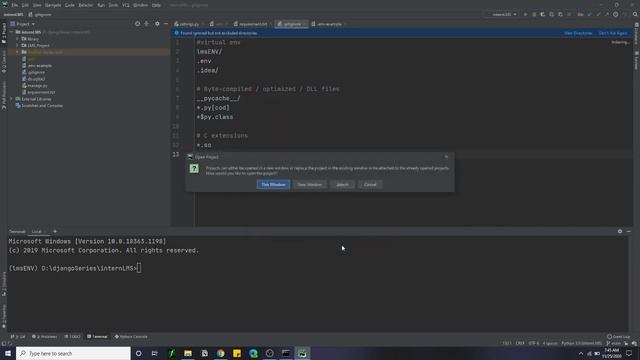Click the Git update project arrow icon
The width and height of the screenshot is (640, 360).
[x=589, y=14]
